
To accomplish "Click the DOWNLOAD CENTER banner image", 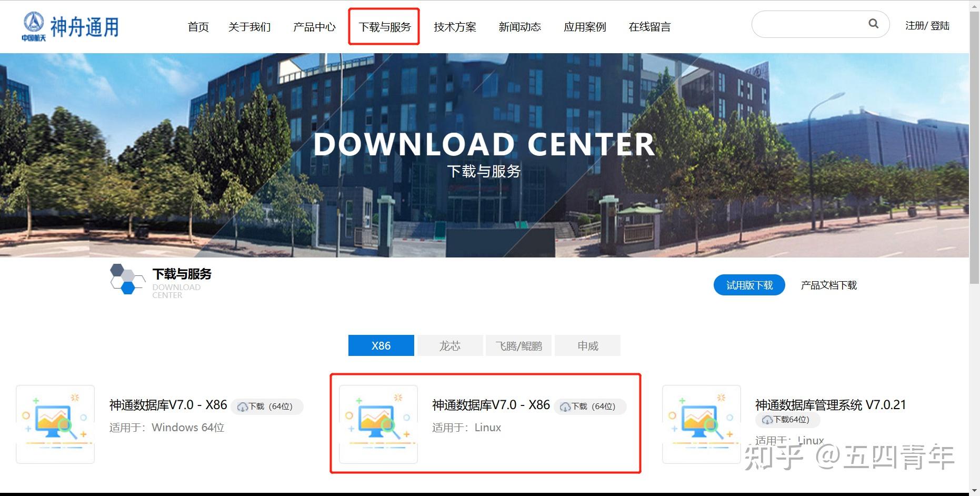I will pos(484,155).
